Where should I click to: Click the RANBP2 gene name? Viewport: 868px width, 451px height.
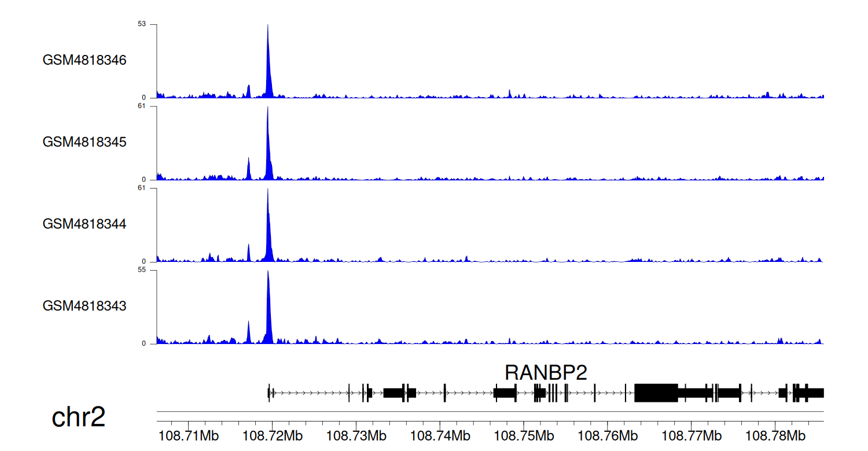546,372
